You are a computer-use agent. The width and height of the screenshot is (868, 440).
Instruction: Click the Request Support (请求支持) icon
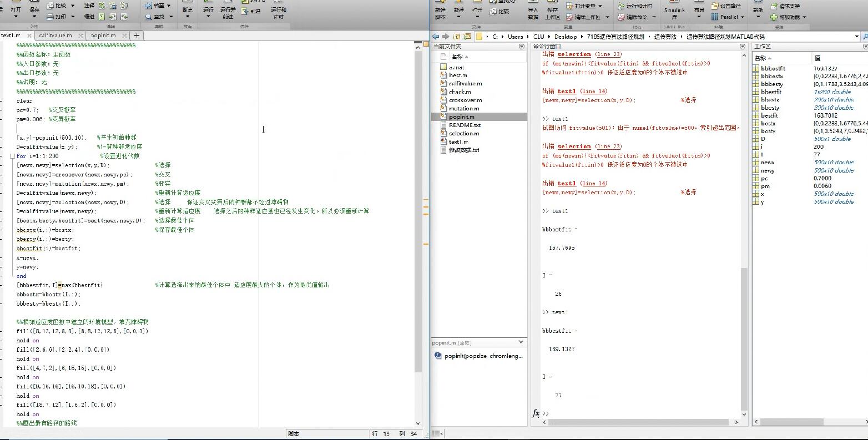pyautogui.click(x=774, y=6)
